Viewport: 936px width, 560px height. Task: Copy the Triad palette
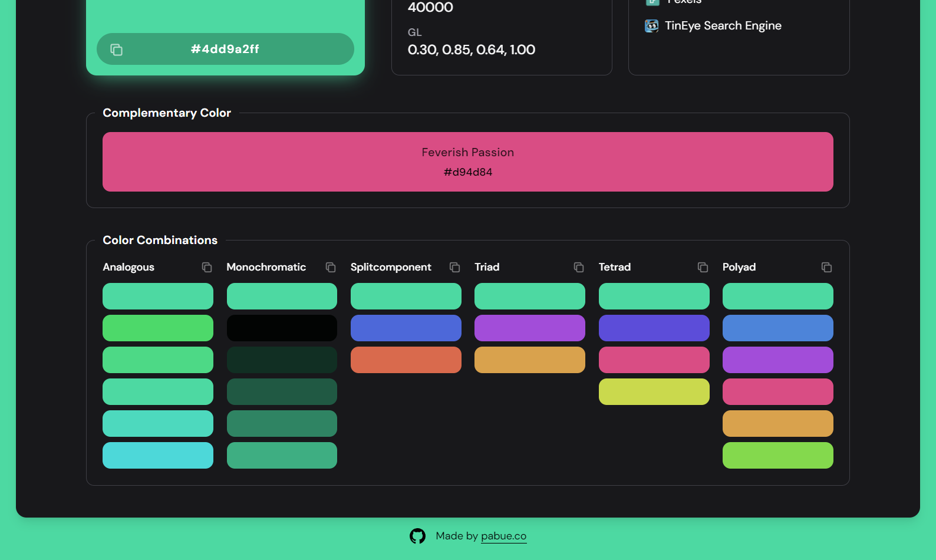[x=579, y=268]
